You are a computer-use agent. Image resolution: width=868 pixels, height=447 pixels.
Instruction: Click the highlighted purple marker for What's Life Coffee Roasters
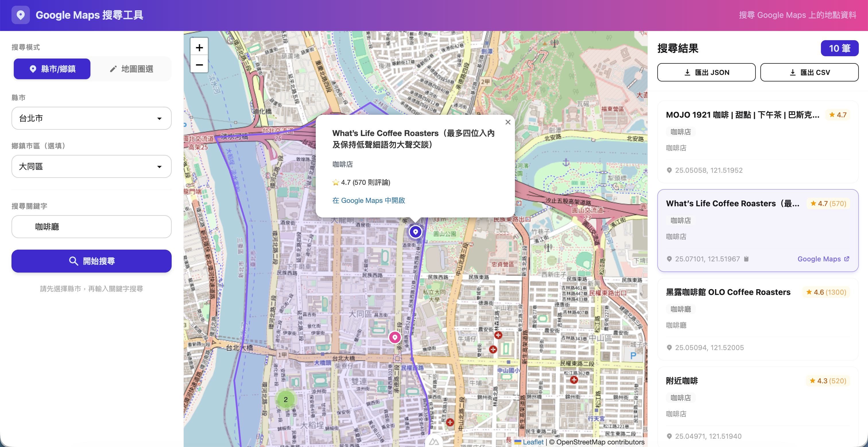coord(415,232)
